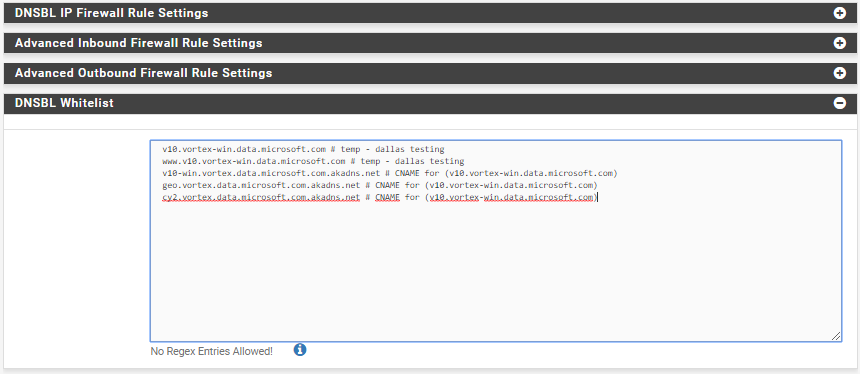Click DNSBL IP Firewall Rule Settings heading text
The image size is (860, 374).
(111, 13)
